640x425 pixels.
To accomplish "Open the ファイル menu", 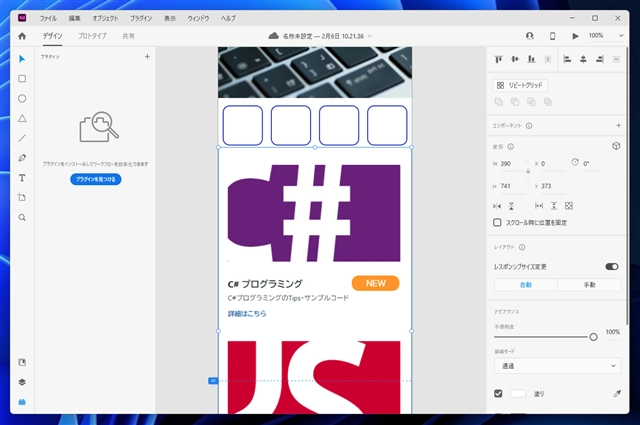I will tap(48, 18).
